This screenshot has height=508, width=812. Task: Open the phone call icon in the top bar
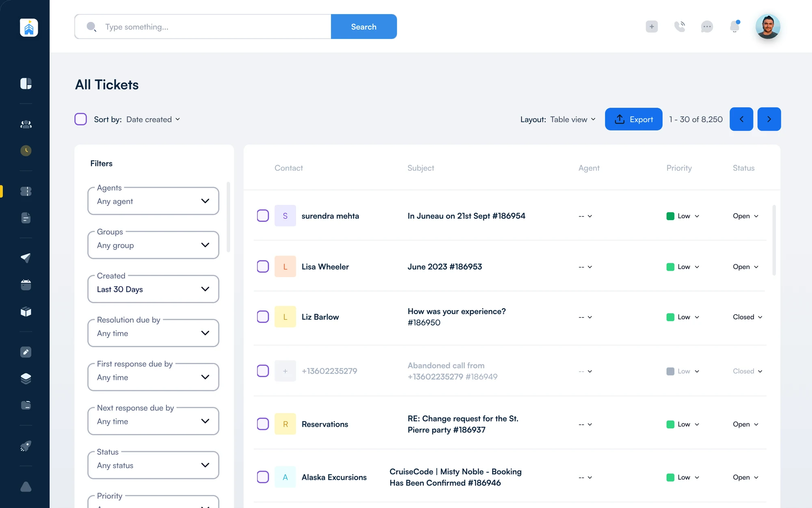[x=680, y=27]
